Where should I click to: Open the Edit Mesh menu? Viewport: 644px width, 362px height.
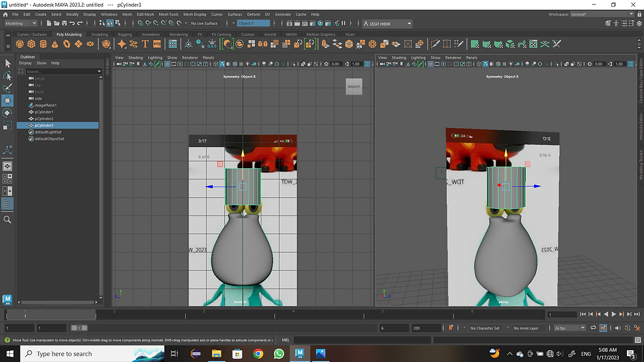click(145, 14)
